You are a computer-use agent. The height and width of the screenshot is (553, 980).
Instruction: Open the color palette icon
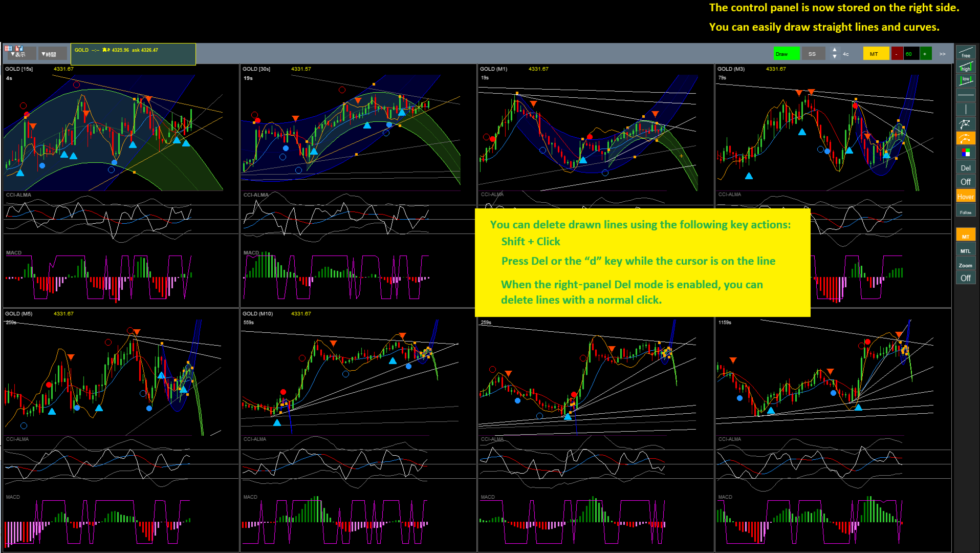[966, 152]
